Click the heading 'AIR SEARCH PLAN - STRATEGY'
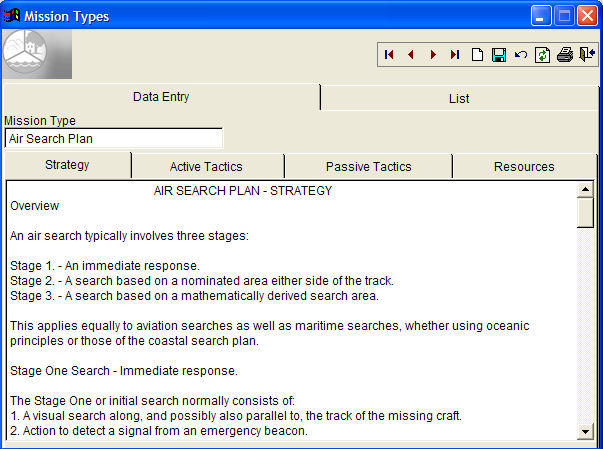Image resolution: width=603 pixels, height=449 pixels. click(243, 191)
